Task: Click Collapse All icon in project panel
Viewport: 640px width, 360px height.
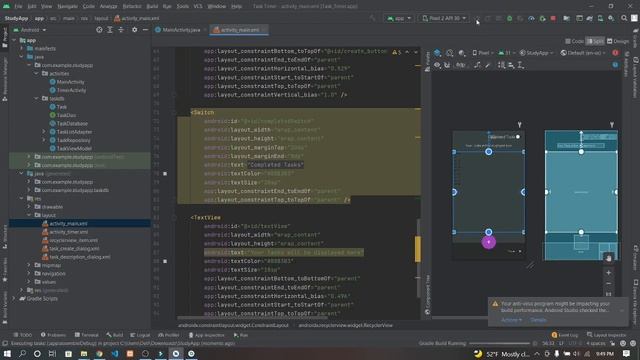Action: pyautogui.click(x=121, y=30)
